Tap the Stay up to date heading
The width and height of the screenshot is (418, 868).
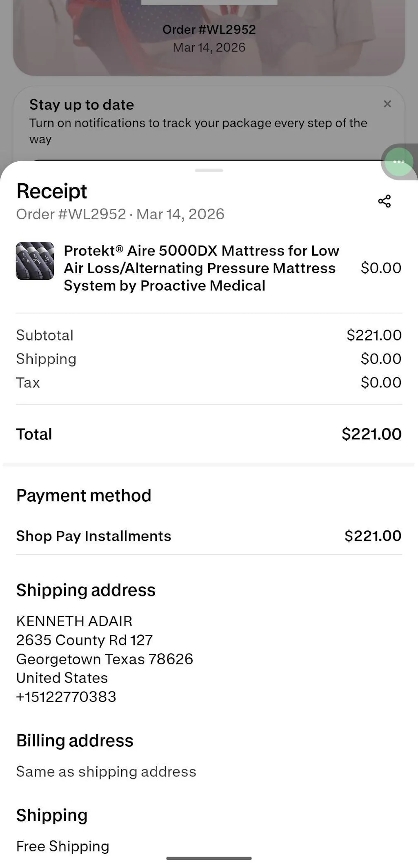pyautogui.click(x=82, y=105)
